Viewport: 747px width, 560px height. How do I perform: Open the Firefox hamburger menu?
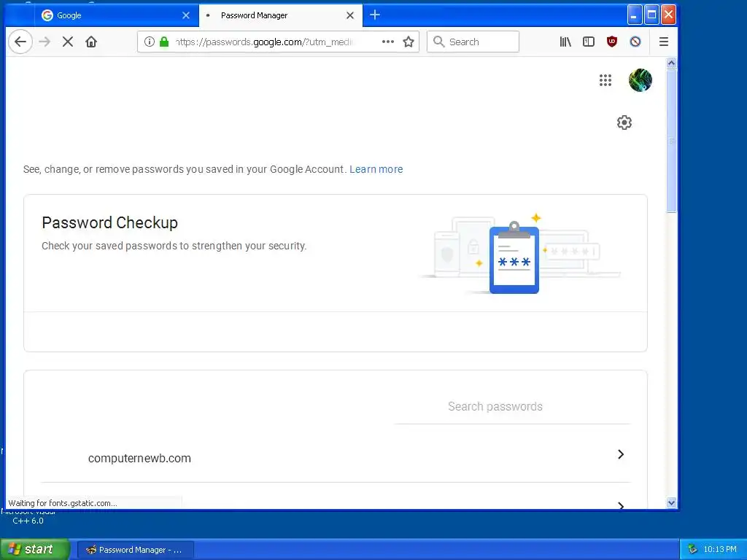pyautogui.click(x=664, y=42)
